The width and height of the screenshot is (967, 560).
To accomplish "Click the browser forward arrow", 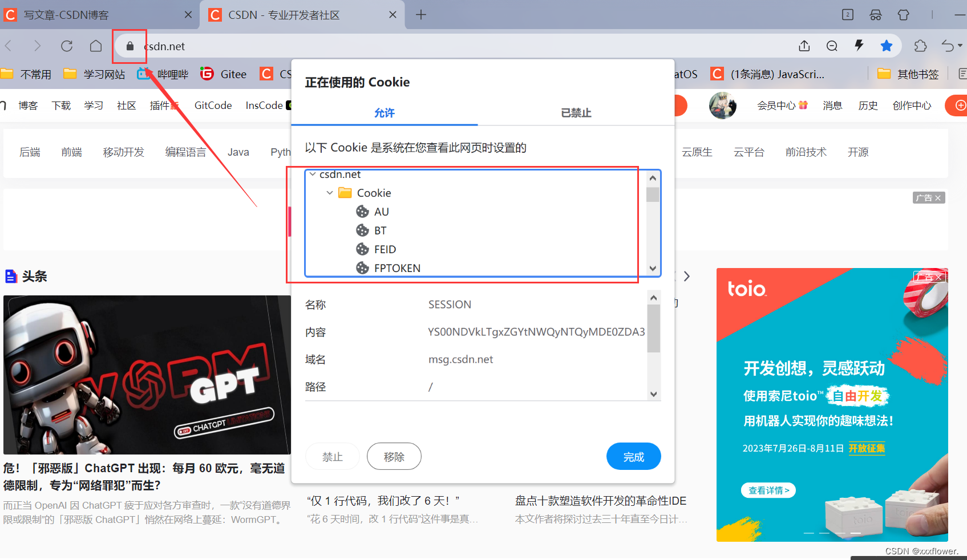I will pyautogui.click(x=37, y=46).
